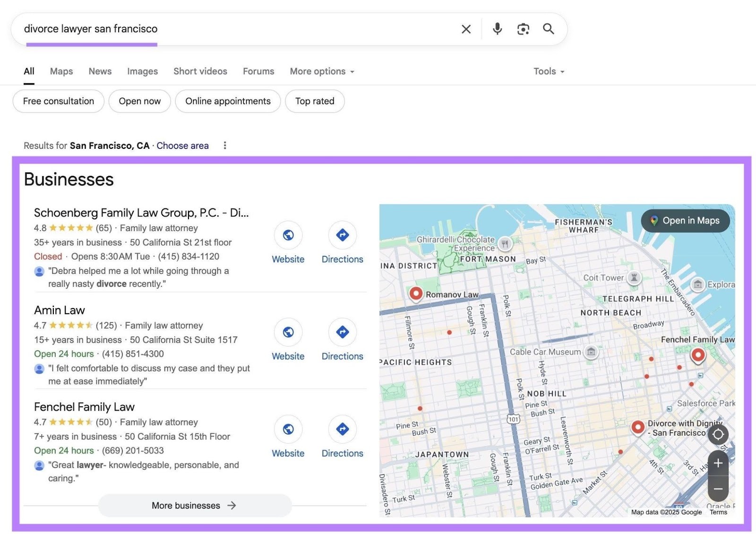This screenshot has width=756, height=534.
Task: Open Schoenberg Family Law Group's website icon
Action: (x=288, y=235)
